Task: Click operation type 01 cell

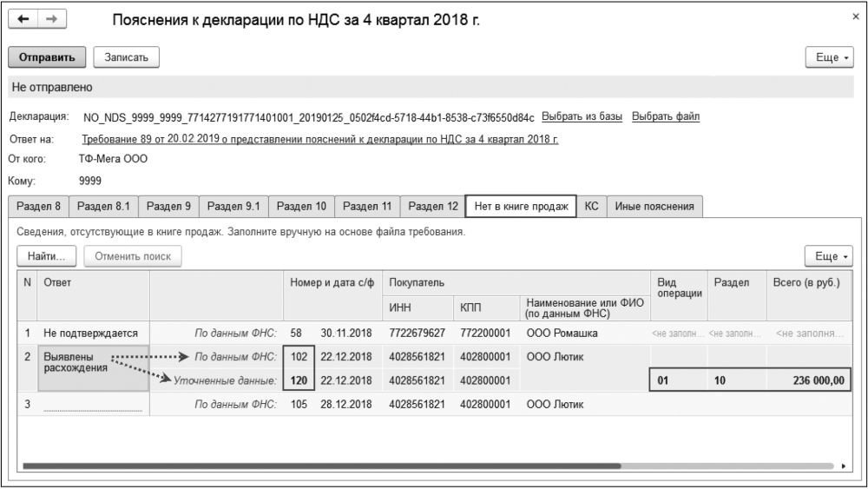Action: click(679, 380)
